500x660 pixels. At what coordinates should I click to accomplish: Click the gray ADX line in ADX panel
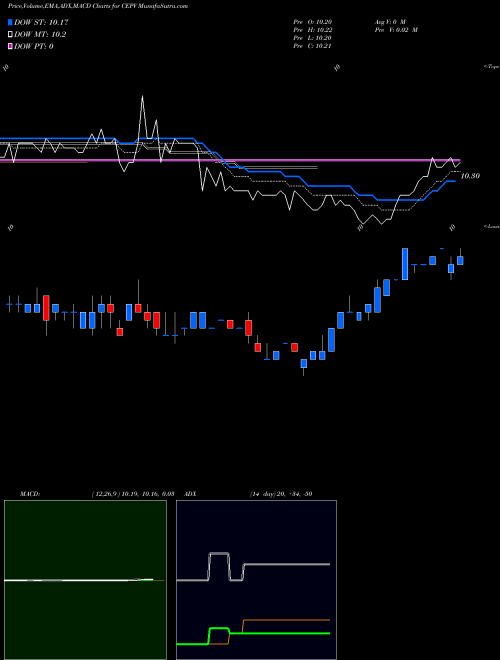tap(286, 564)
